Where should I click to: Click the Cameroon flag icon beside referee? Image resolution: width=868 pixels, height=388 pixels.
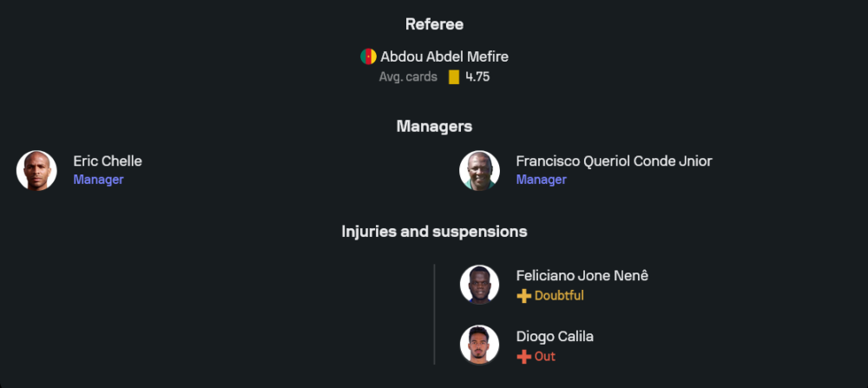[x=368, y=56]
